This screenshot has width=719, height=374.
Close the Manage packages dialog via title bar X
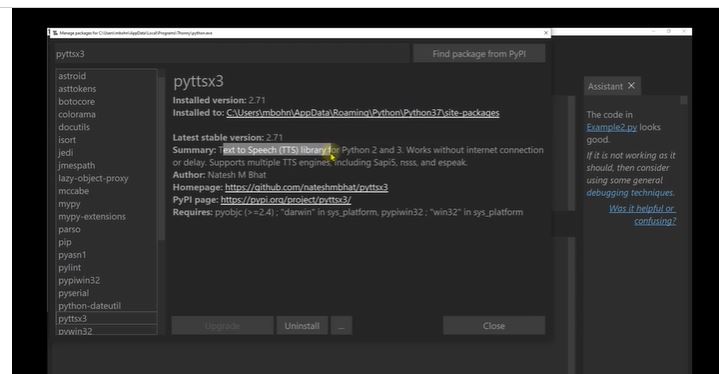pyautogui.click(x=546, y=33)
